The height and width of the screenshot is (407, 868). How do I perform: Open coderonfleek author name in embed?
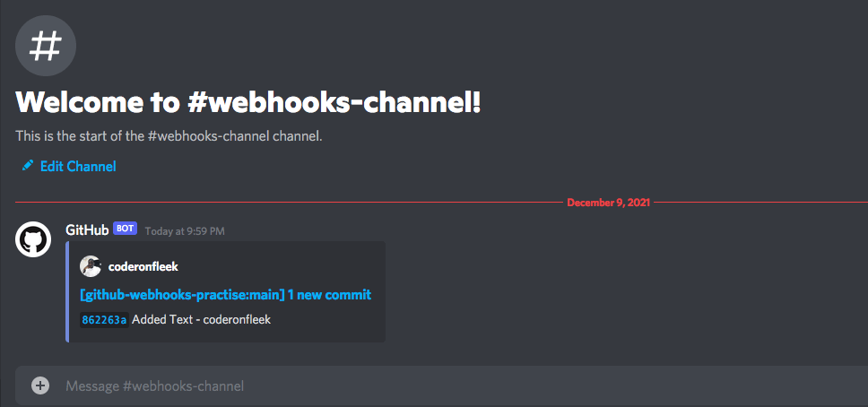coord(143,267)
